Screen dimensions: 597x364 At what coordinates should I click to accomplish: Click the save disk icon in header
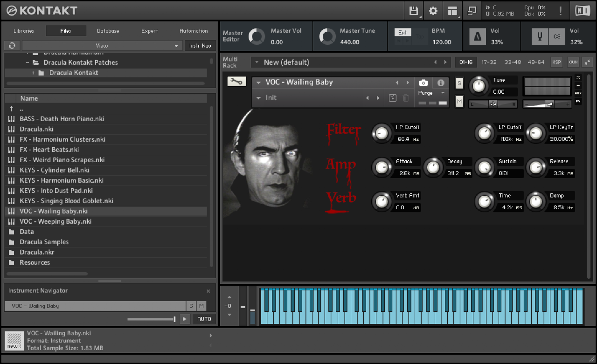click(x=413, y=10)
